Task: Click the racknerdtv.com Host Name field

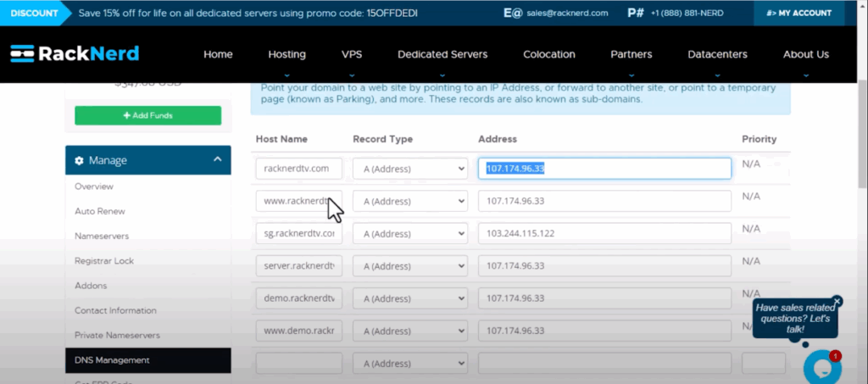Action: coord(298,169)
